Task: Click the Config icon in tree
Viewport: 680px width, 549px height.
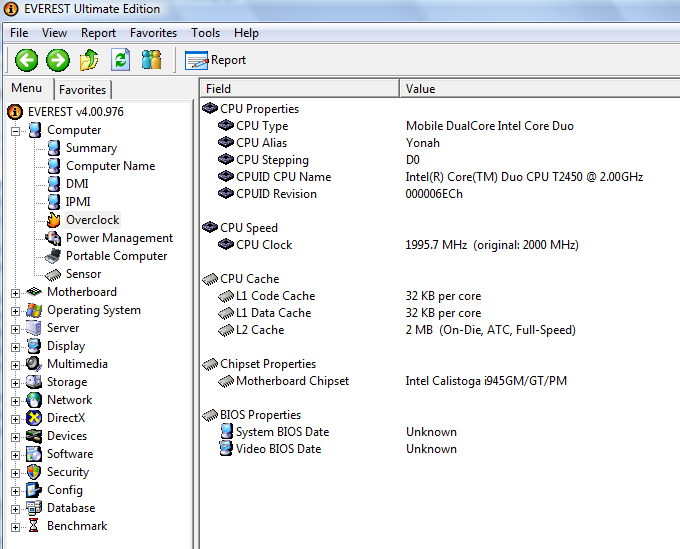Action: click(34, 490)
